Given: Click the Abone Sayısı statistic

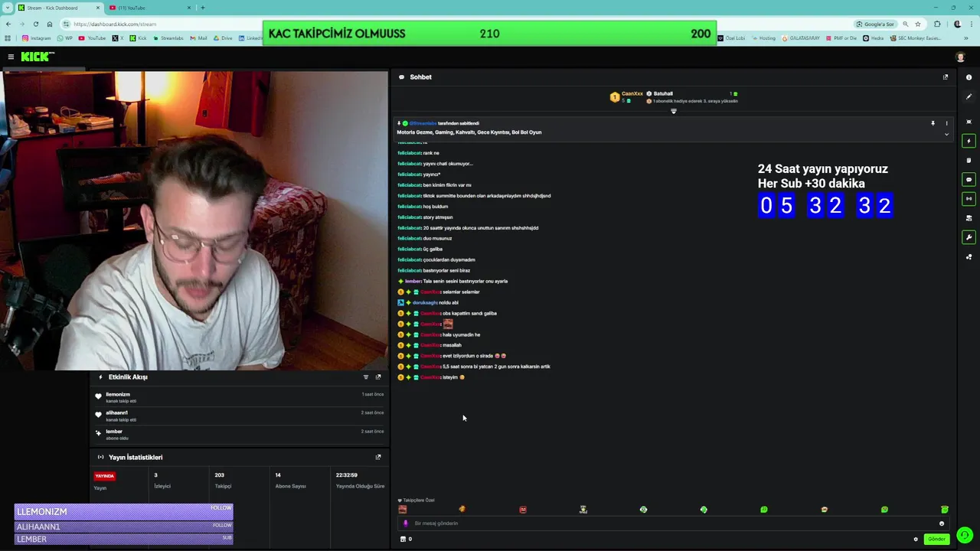Looking at the screenshot, I should pyautogui.click(x=290, y=481).
